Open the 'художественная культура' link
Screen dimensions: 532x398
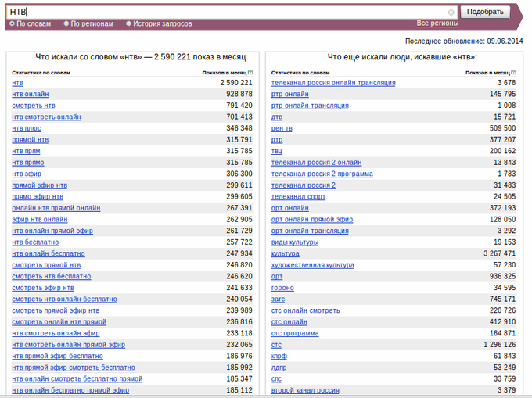(x=312, y=265)
